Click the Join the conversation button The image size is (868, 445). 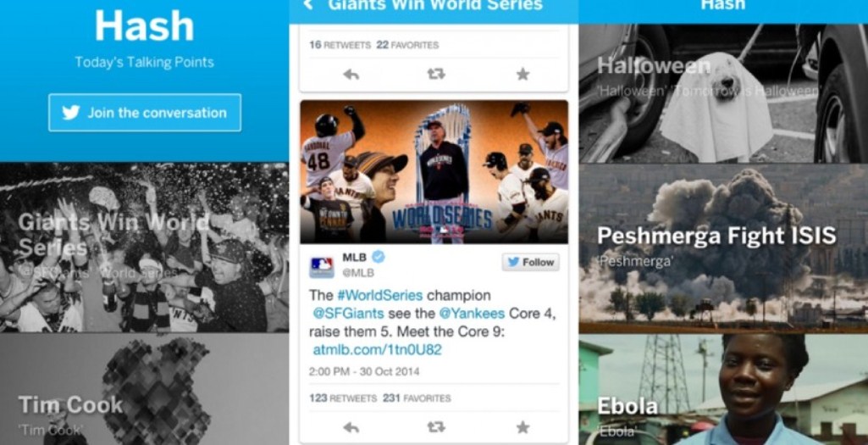tap(145, 113)
